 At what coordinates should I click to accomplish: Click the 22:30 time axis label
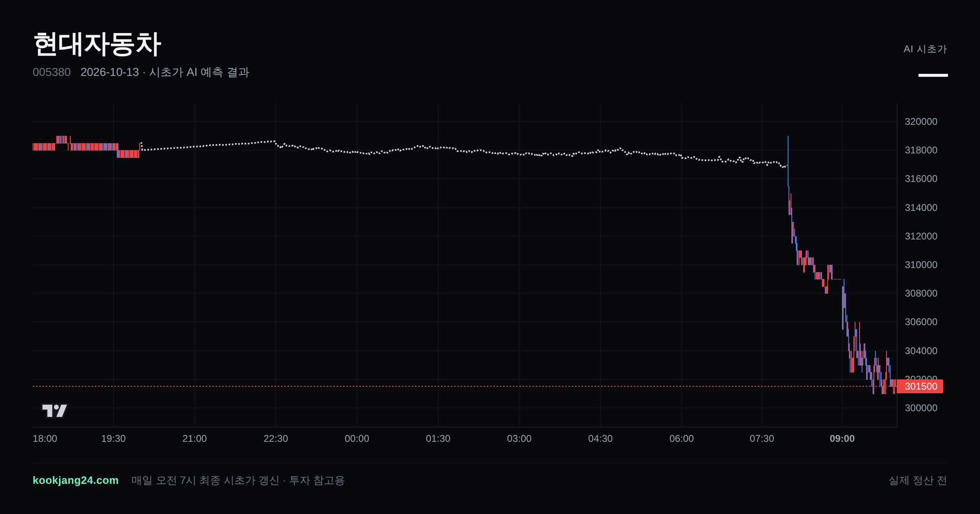pyautogui.click(x=276, y=439)
